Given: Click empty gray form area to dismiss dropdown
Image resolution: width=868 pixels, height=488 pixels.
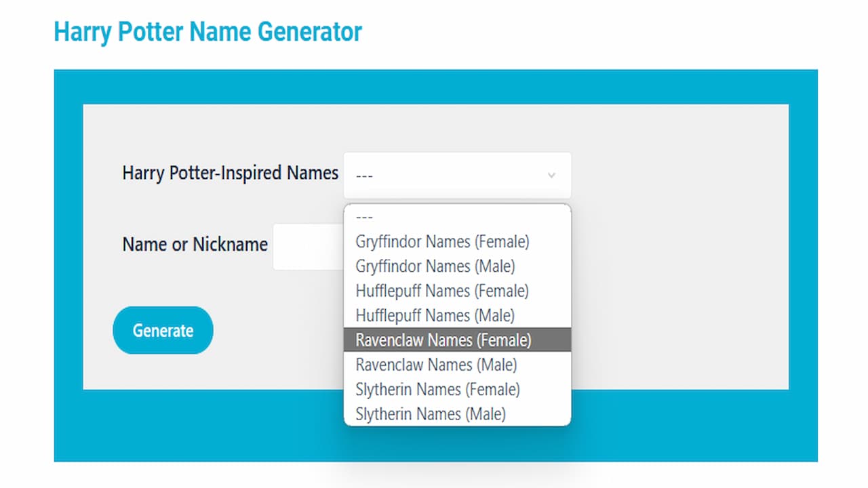Looking at the screenshot, I should (x=678, y=271).
